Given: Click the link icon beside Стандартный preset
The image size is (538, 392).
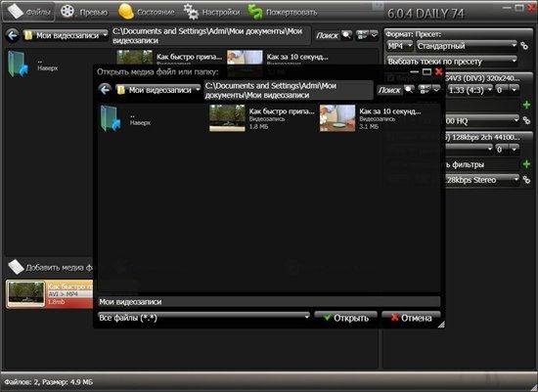Looking at the screenshot, I should coord(524,46).
